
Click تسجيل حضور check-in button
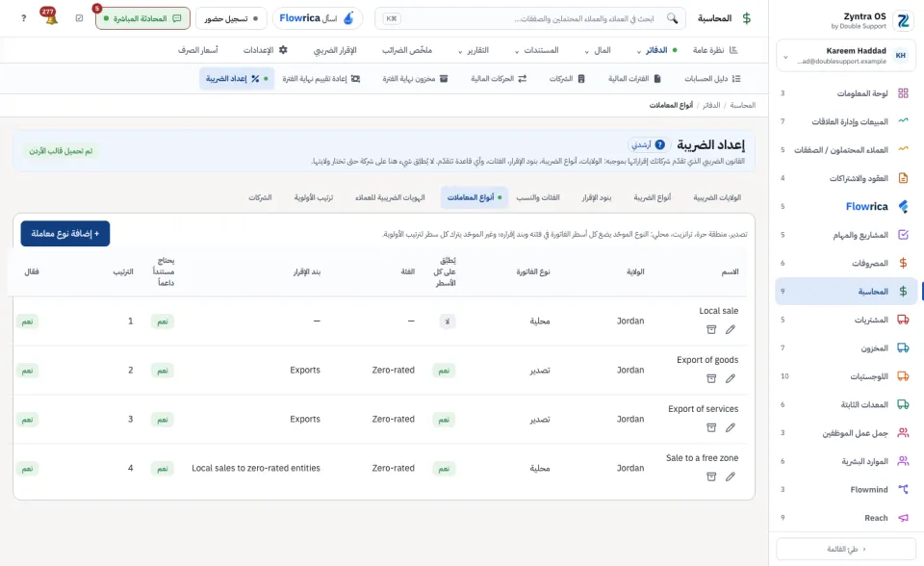[231, 18]
